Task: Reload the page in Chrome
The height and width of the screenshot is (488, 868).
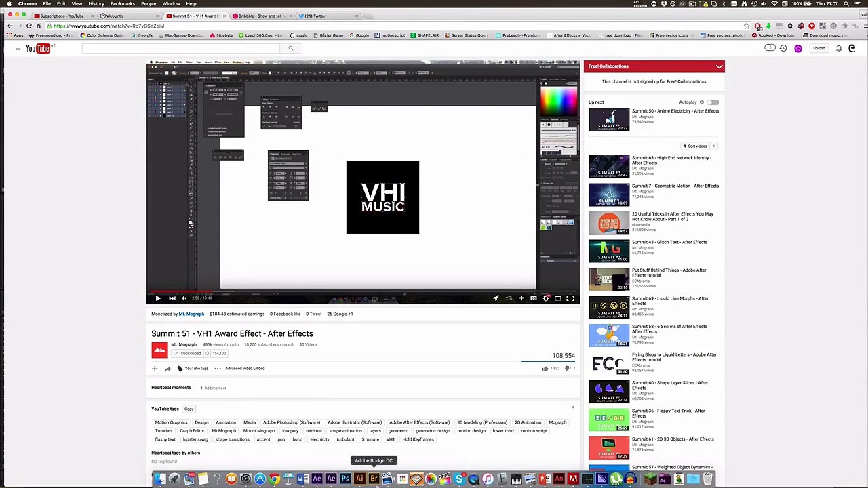Action: click(x=29, y=26)
